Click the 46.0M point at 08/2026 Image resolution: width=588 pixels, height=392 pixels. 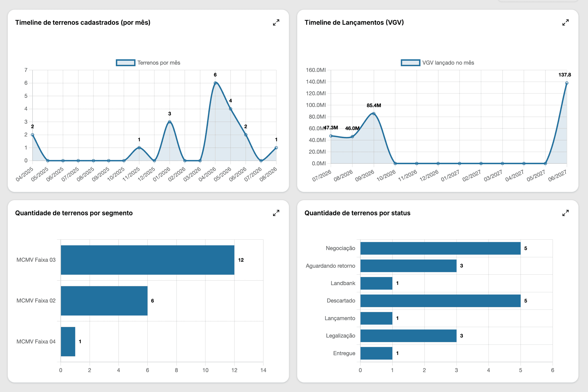point(352,137)
